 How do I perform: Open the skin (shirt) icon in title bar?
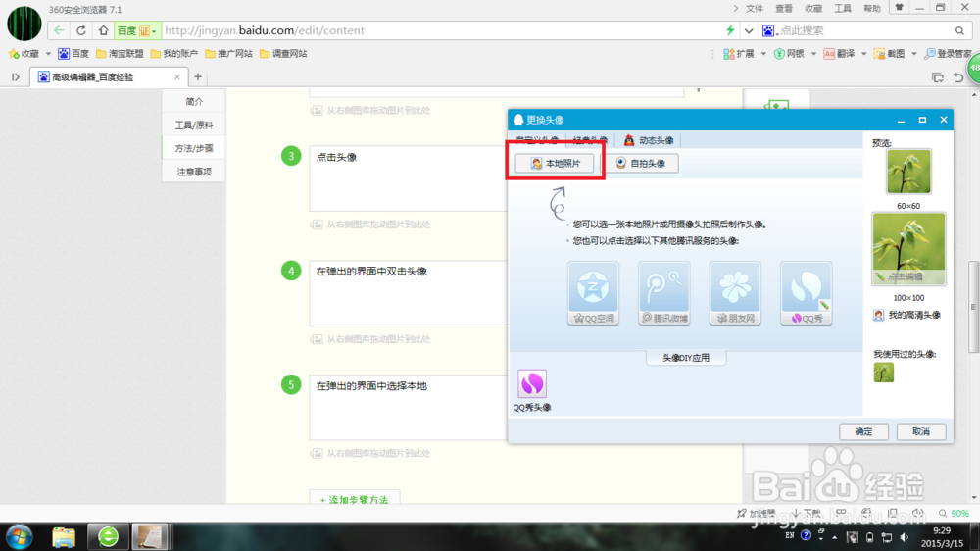[899, 8]
